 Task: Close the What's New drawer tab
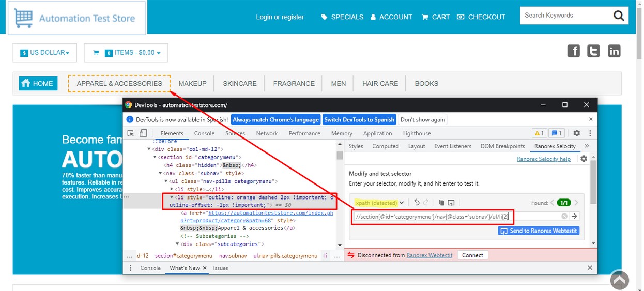click(205, 268)
